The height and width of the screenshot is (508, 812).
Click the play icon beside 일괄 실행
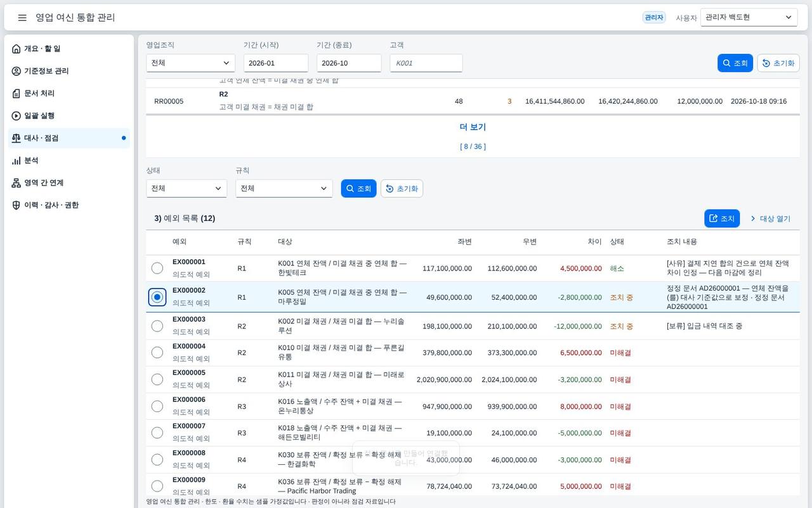(16, 116)
